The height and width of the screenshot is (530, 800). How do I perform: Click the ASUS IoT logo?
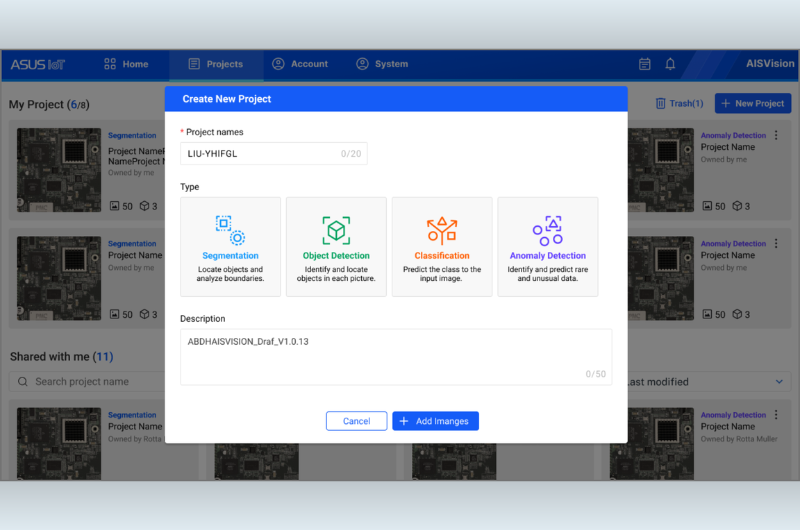[40, 64]
